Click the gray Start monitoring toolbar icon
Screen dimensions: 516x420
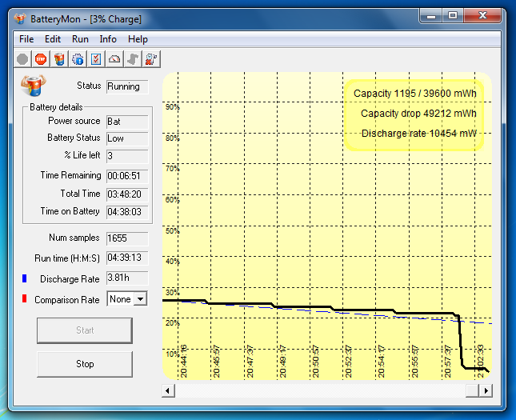pos(22,59)
